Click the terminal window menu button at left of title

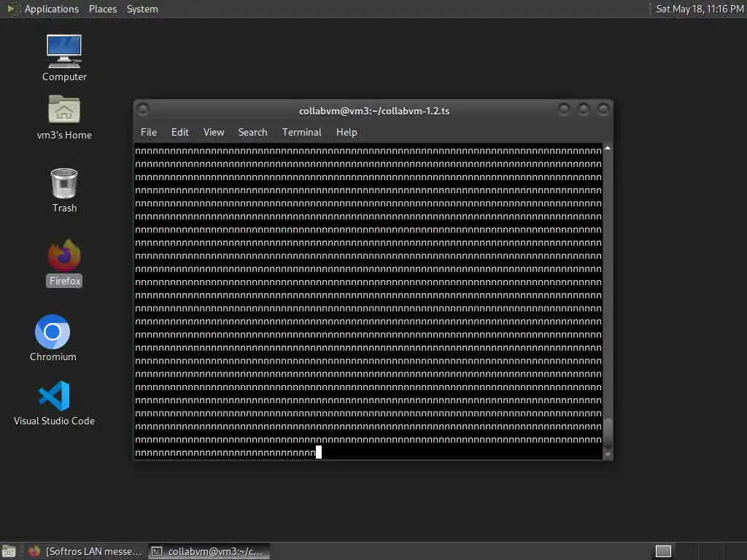143,110
